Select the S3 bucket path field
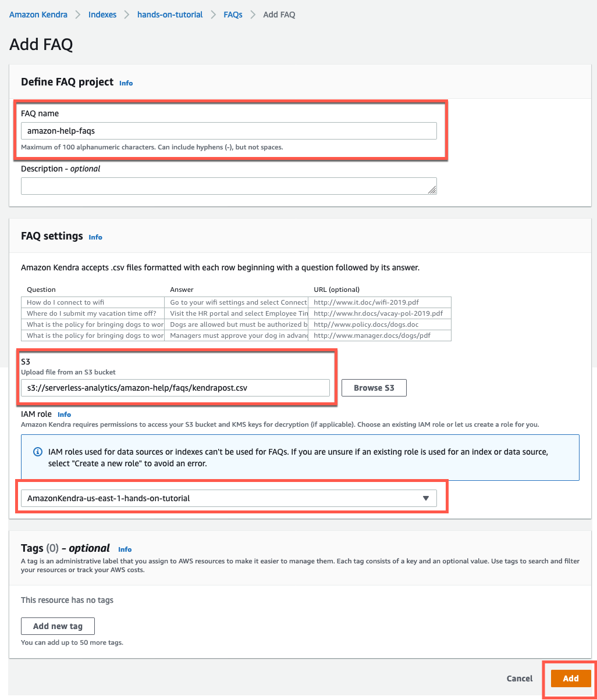 click(x=175, y=387)
